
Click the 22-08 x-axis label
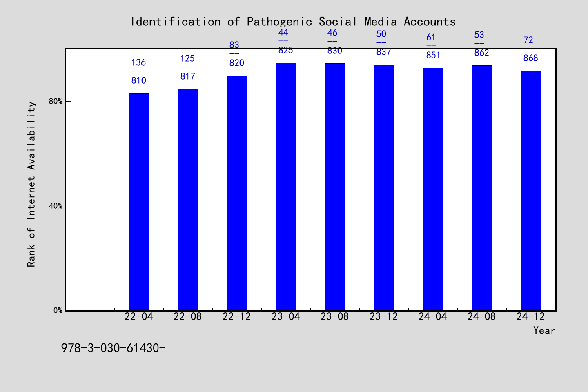pyautogui.click(x=188, y=316)
